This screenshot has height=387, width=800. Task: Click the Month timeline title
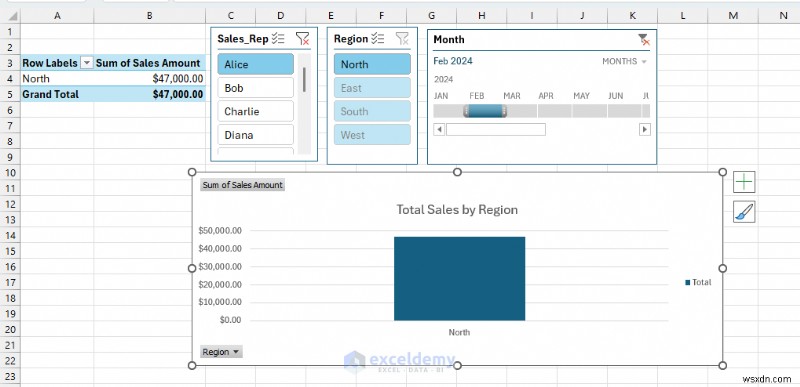(x=449, y=39)
